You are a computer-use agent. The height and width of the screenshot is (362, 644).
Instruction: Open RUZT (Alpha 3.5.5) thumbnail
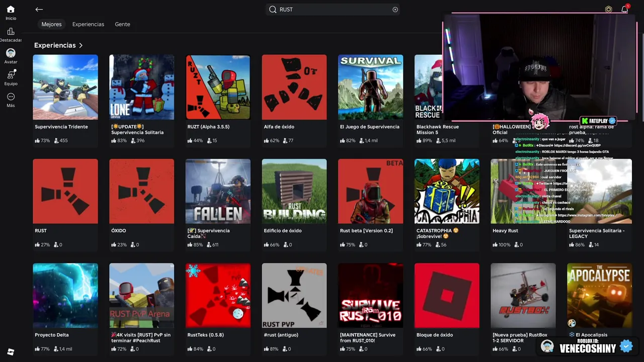click(218, 87)
